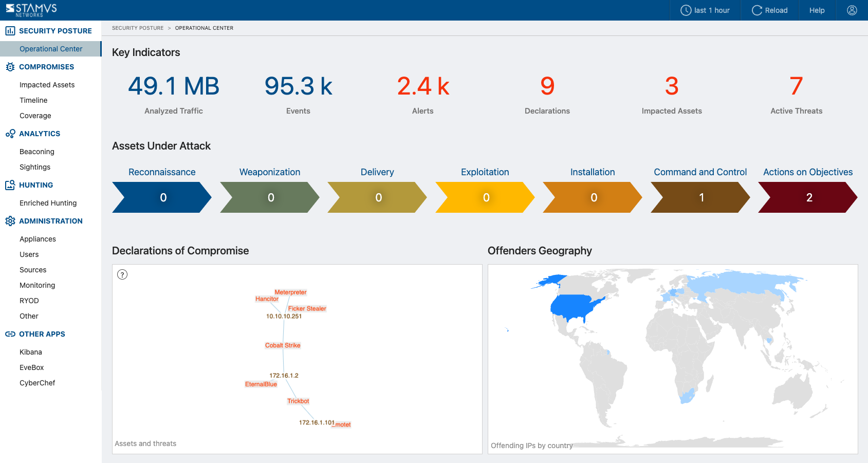This screenshot has height=463, width=868.
Task: Click EternalBlue threat label
Action: [x=261, y=384]
